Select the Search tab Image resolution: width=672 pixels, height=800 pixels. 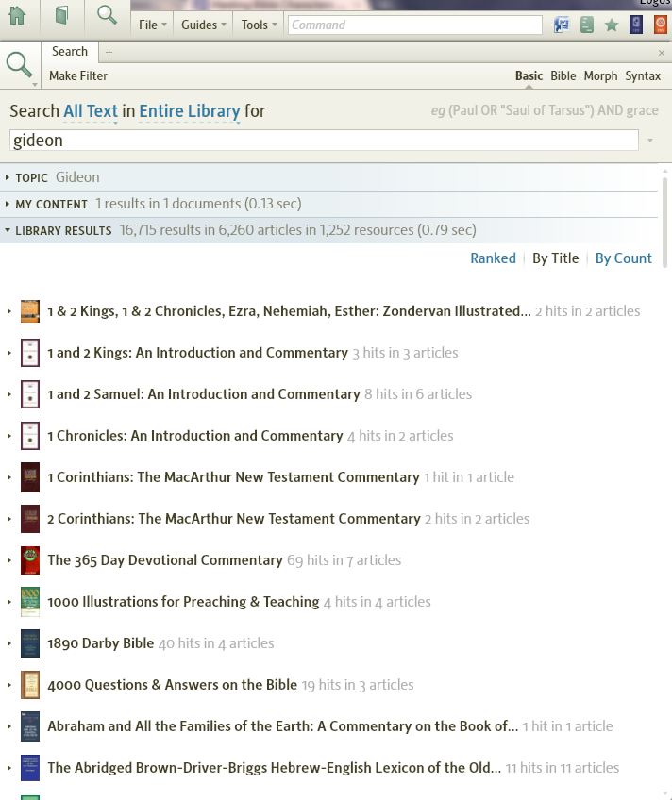(70, 52)
